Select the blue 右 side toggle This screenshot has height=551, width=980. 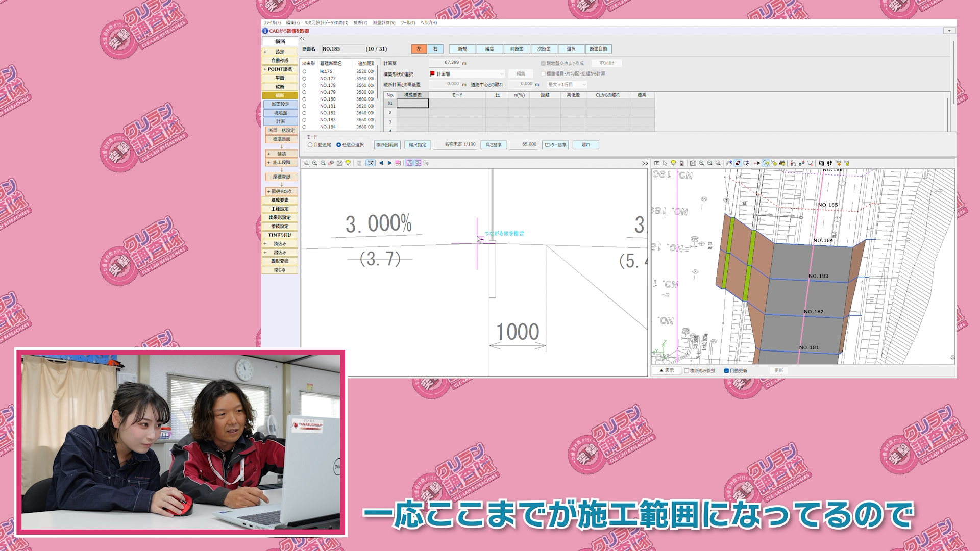click(435, 49)
